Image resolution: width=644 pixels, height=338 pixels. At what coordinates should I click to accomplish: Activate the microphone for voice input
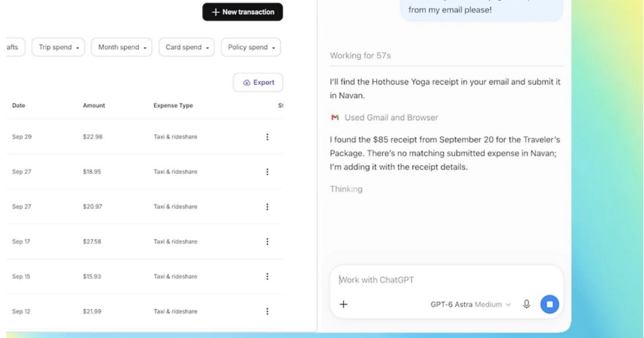(x=526, y=304)
